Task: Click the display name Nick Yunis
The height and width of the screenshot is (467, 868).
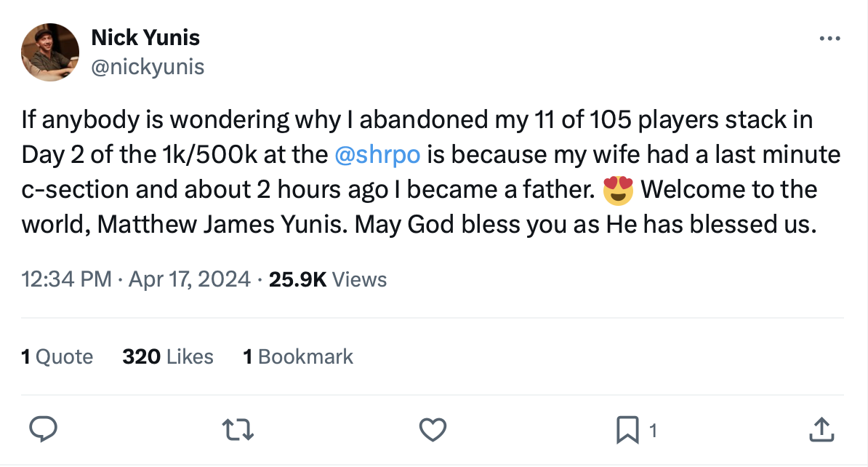Action: point(145,37)
